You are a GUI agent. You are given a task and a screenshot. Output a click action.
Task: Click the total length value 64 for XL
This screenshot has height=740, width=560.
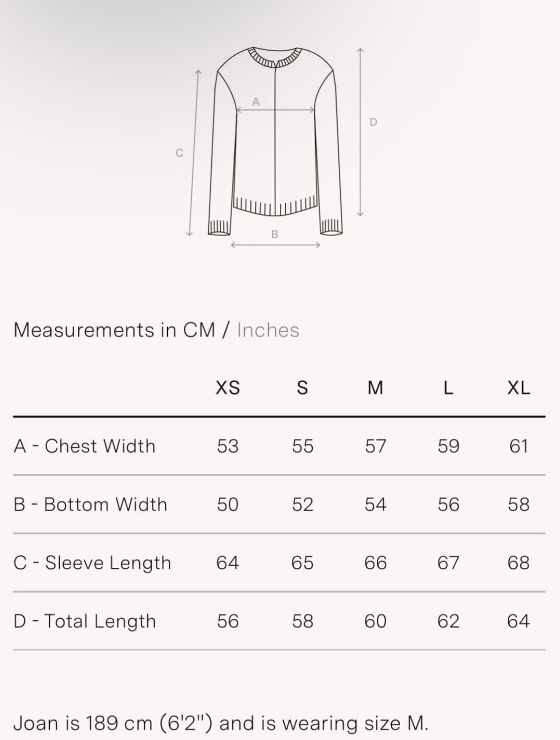518,622
